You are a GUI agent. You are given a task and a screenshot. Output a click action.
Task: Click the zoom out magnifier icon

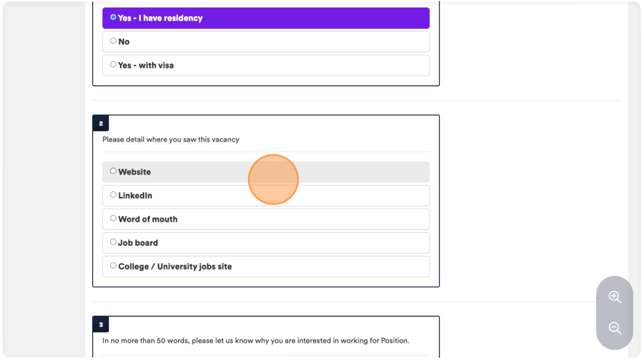point(615,328)
